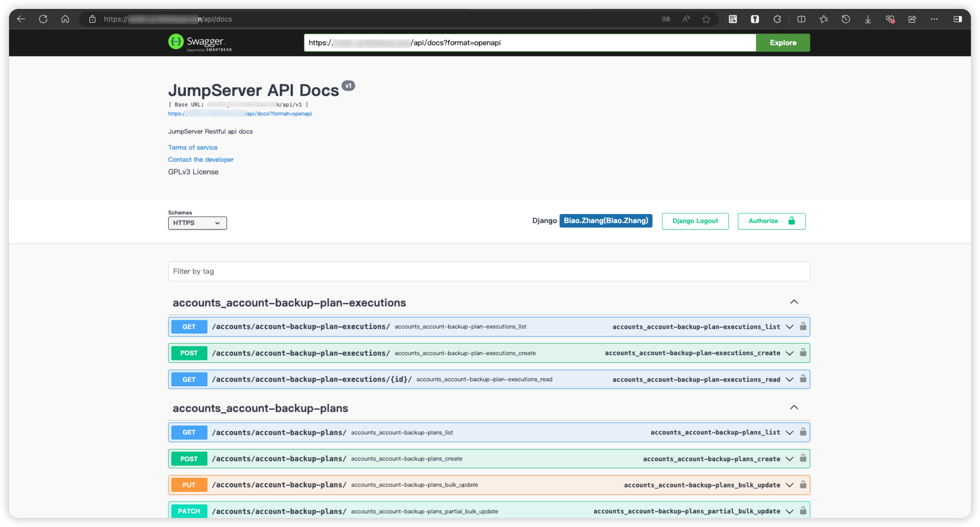Expand backup-plans_bulk_update PUT row chevron
980x527 pixels.
coord(790,485)
